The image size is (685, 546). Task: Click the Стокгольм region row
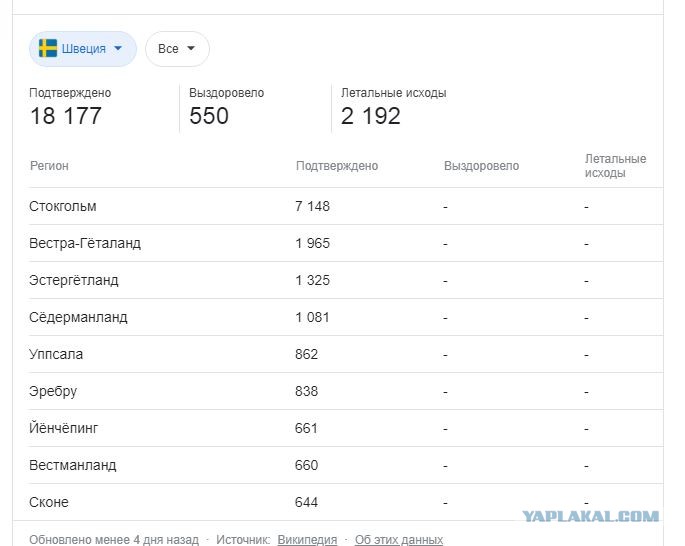(x=346, y=206)
